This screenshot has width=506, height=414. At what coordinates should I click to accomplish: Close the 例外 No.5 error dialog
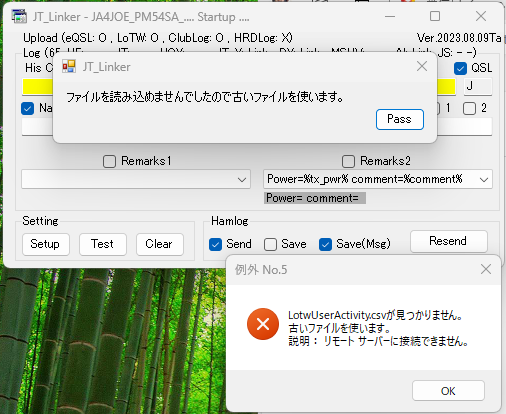click(486, 269)
